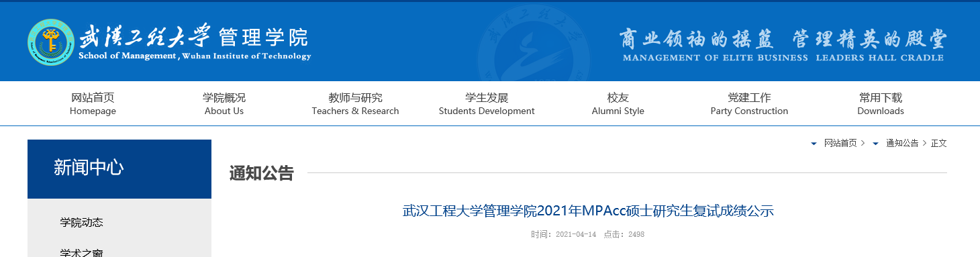Expand the 学生发展 Students Development menu
Screen dimensions: 980x257
487,104
